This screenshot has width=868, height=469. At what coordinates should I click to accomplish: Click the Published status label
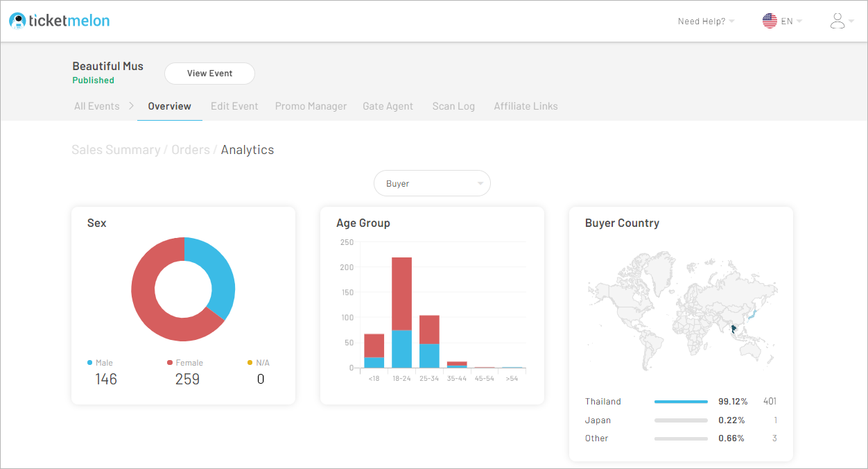click(93, 80)
